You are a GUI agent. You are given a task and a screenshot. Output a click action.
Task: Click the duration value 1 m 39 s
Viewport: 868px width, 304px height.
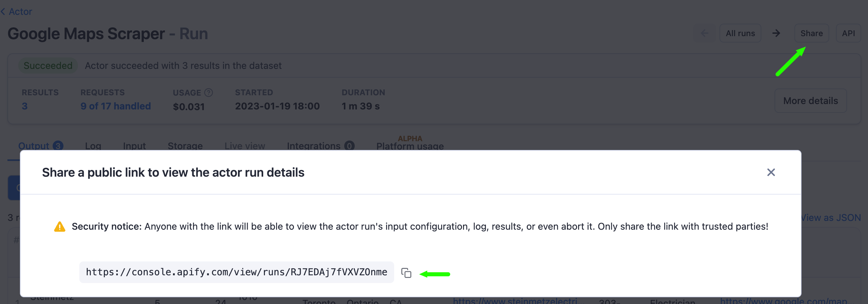click(360, 106)
